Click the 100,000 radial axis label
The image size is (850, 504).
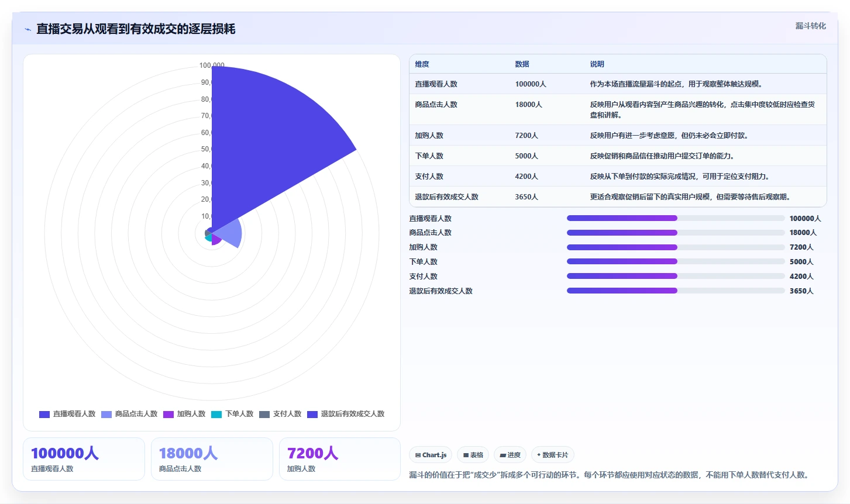[212, 65]
